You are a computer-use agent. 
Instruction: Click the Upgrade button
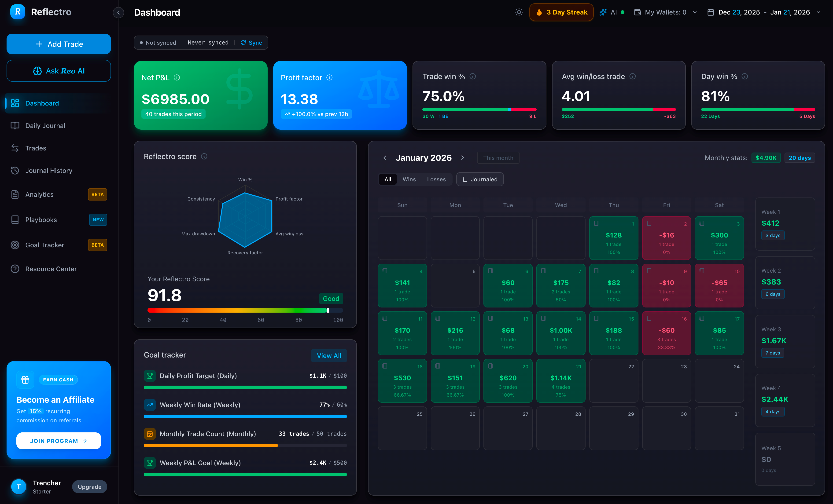point(90,487)
